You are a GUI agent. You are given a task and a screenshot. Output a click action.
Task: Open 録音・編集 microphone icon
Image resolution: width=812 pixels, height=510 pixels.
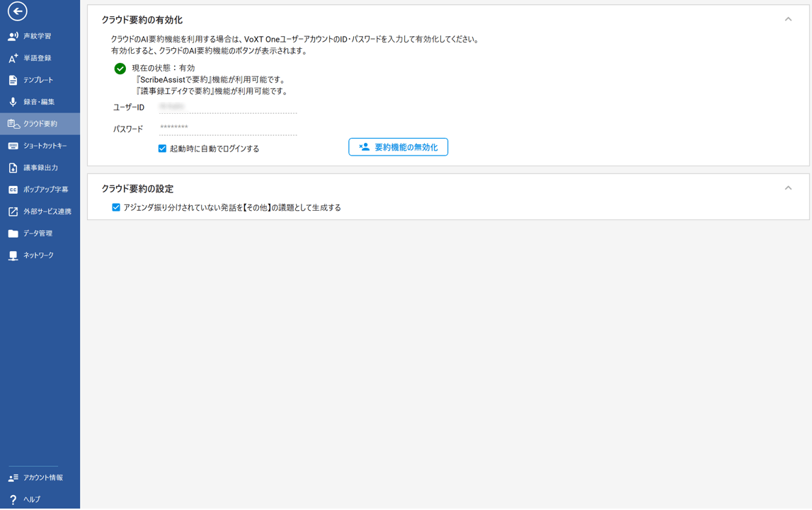click(x=13, y=102)
